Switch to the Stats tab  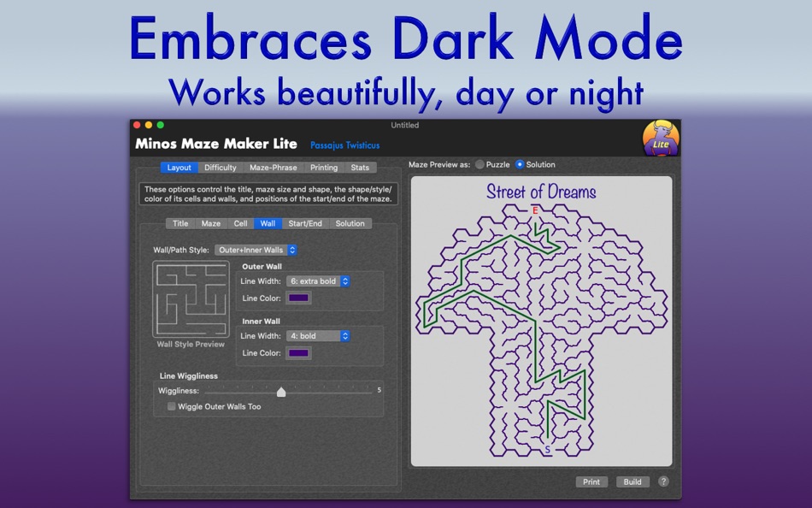[x=360, y=168]
